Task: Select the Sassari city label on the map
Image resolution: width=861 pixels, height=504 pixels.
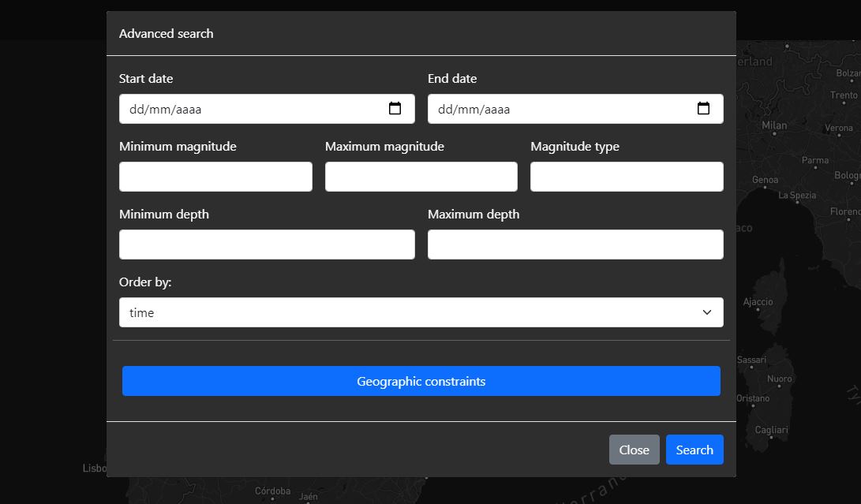Action: point(752,360)
